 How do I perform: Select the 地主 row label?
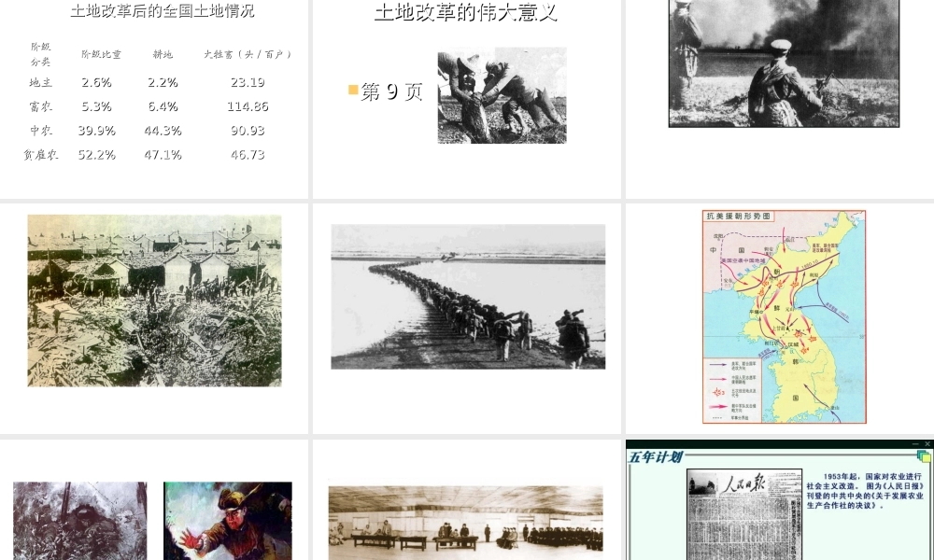[x=40, y=82]
